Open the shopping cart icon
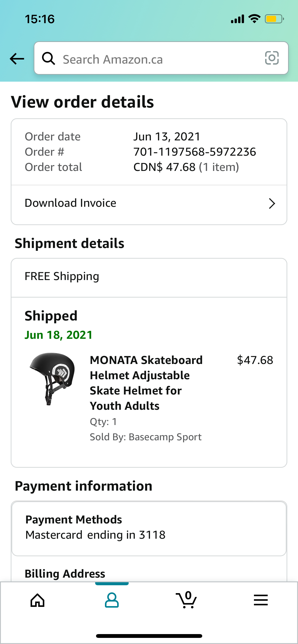The image size is (298, 644). click(x=186, y=600)
